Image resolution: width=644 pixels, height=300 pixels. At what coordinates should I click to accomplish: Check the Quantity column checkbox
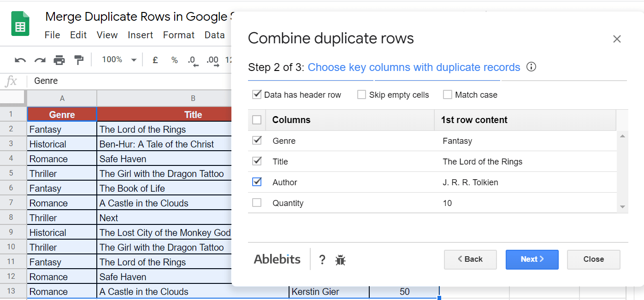coord(257,202)
